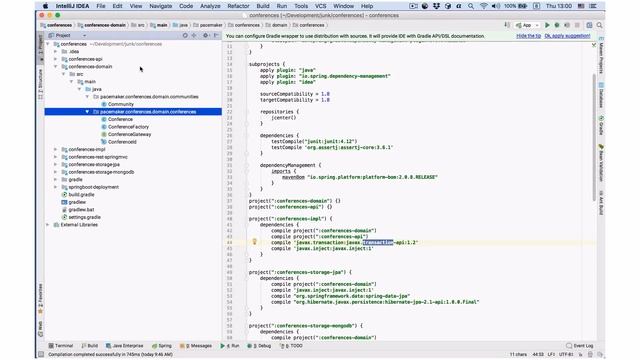
Task: Open the Navigate menu
Action: [160, 6]
